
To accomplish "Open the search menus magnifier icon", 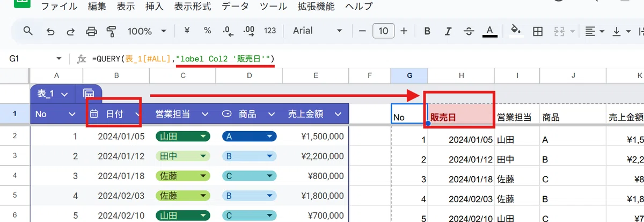I will click(x=28, y=31).
